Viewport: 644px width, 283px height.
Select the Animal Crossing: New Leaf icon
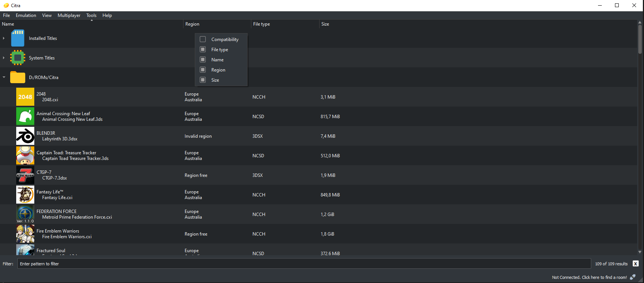[25, 116]
